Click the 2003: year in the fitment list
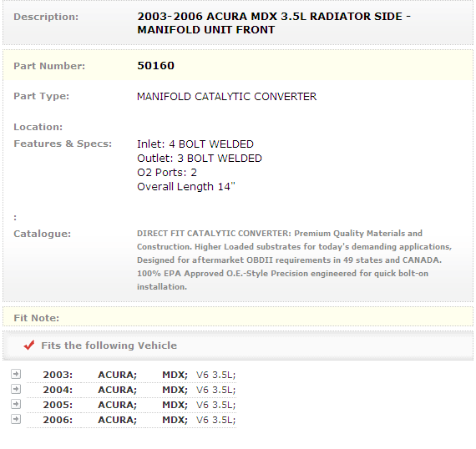476x449 pixels. click(58, 375)
